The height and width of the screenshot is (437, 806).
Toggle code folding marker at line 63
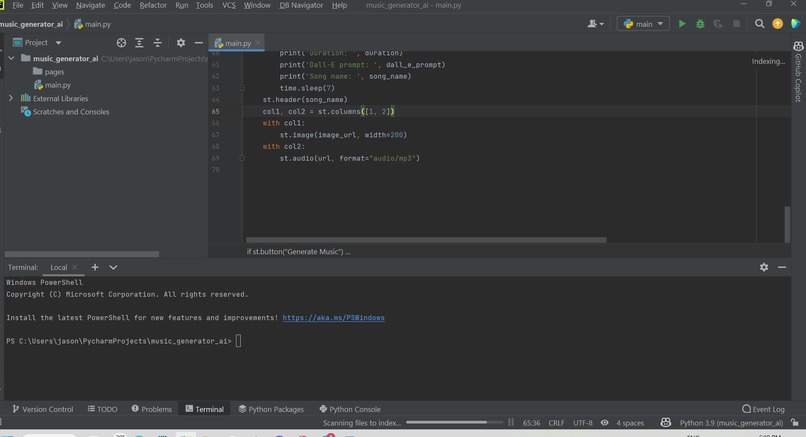coord(242,88)
